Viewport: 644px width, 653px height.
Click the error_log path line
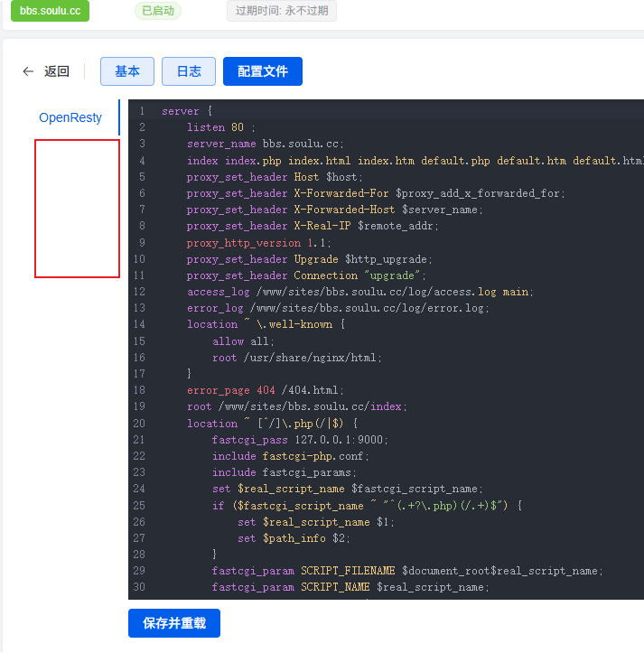338,308
